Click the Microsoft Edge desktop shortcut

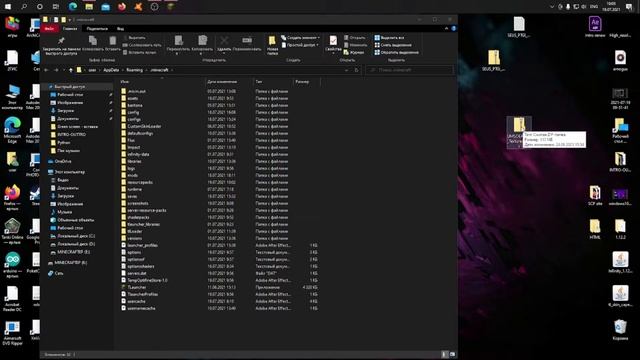(12, 130)
